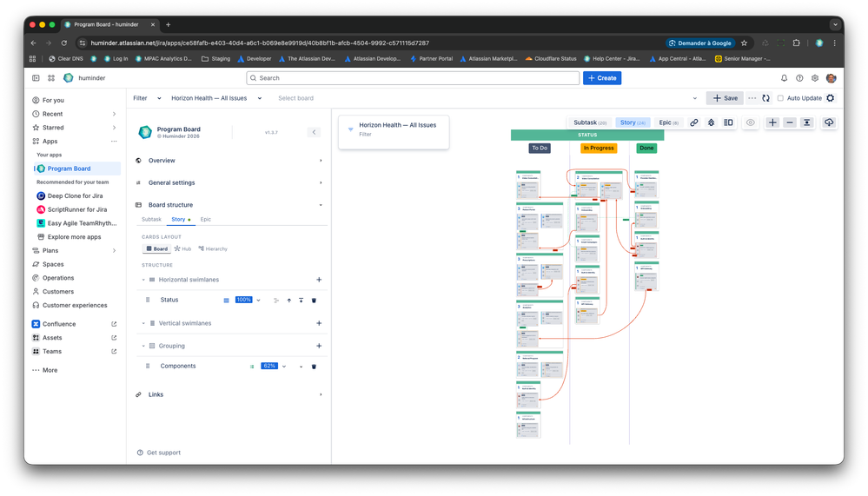Save the board configuration
Viewport: 868px width, 496px height.
(x=725, y=98)
